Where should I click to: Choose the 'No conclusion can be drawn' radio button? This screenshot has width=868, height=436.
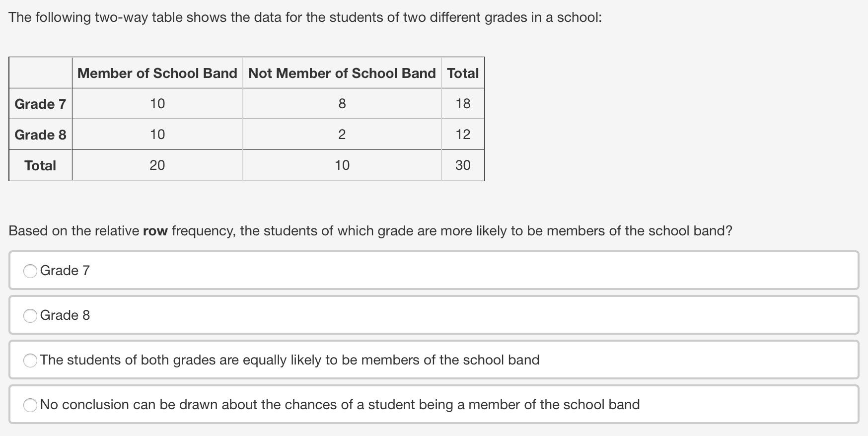click(30, 405)
